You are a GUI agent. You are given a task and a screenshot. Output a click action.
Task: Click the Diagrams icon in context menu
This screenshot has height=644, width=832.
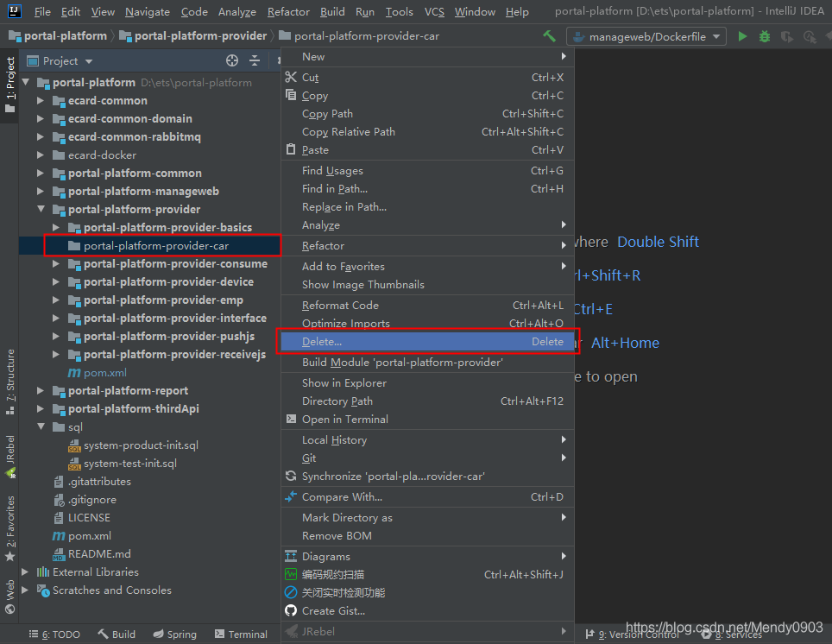coord(291,556)
